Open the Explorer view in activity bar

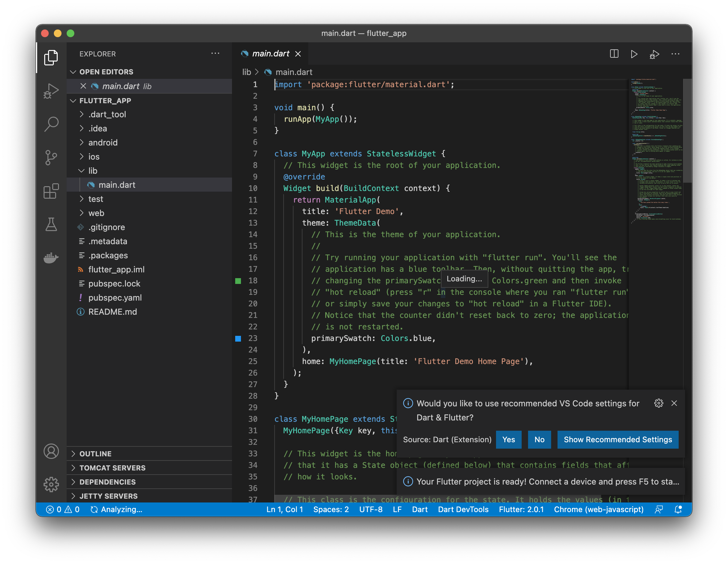tap(51, 57)
